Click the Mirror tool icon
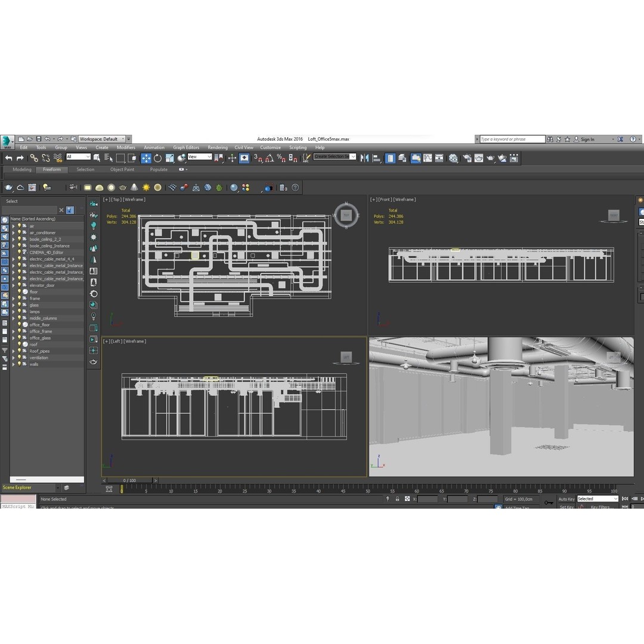The width and height of the screenshot is (644, 644). tap(364, 158)
